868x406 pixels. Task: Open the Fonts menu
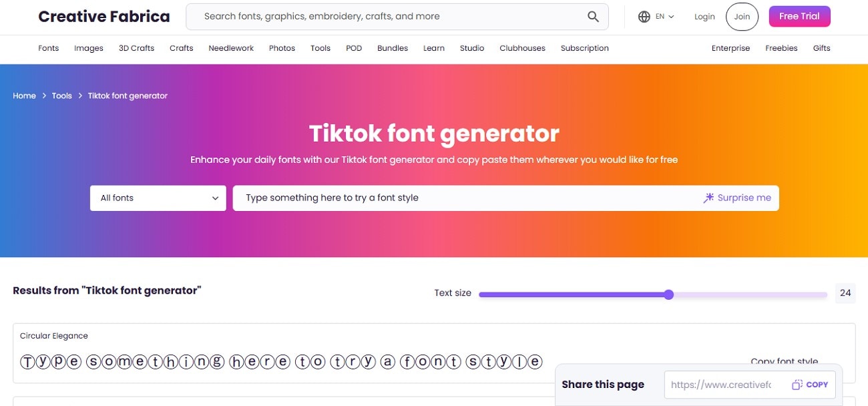click(49, 48)
